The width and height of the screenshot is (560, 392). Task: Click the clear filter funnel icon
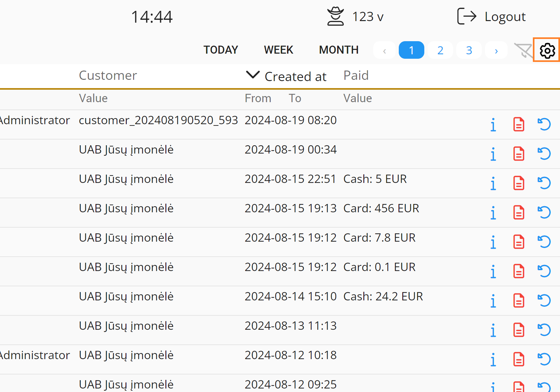[x=523, y=50]
